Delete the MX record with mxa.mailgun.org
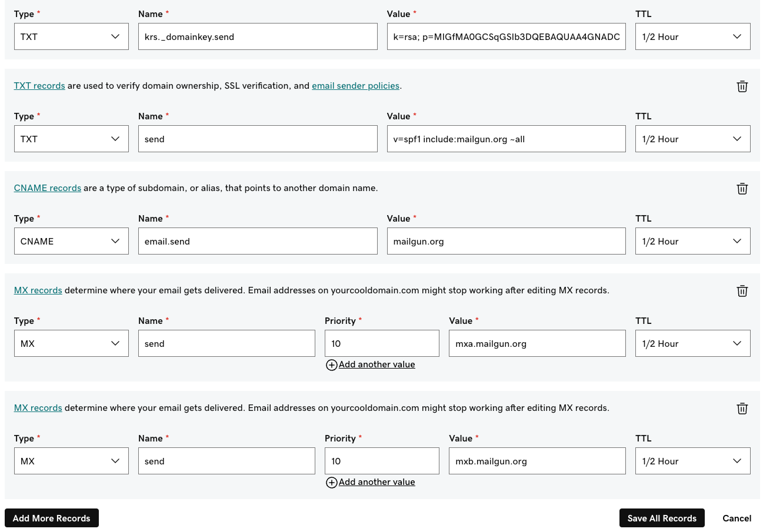Screen dimensions: 763x532 pyautogui.click(x=742, y=290)
